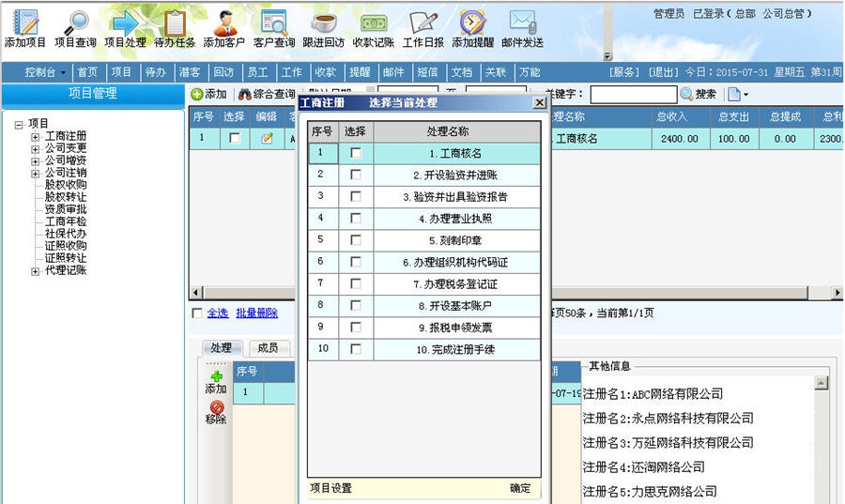The height and width of the screenshot is (504, 845).
Task: Click 项目设置 in the dialog footer
Action: click(x=330, y=488)
